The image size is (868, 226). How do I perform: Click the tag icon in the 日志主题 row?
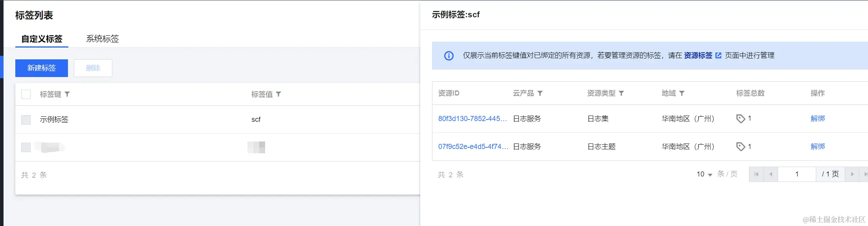[740, 147]
